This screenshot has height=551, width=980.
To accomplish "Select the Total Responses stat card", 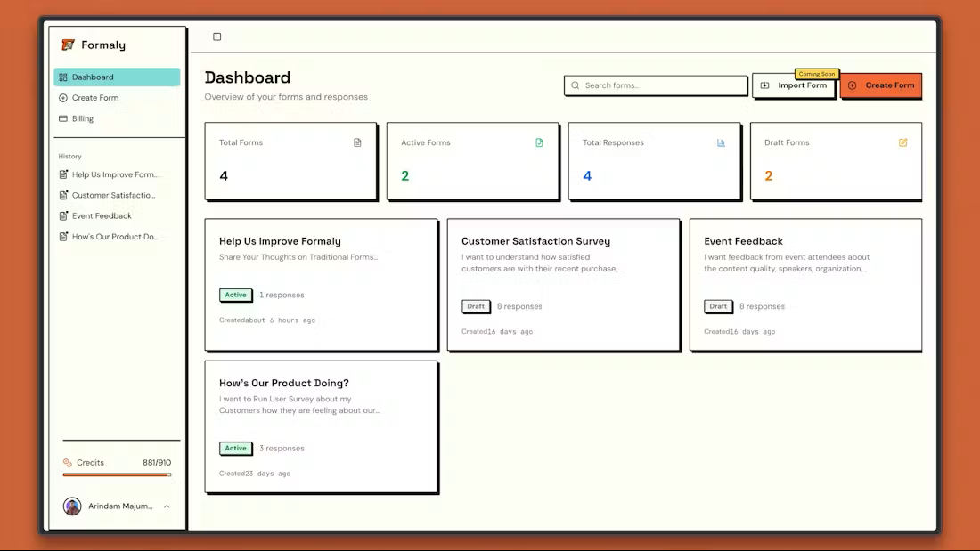I will [655, 161].
